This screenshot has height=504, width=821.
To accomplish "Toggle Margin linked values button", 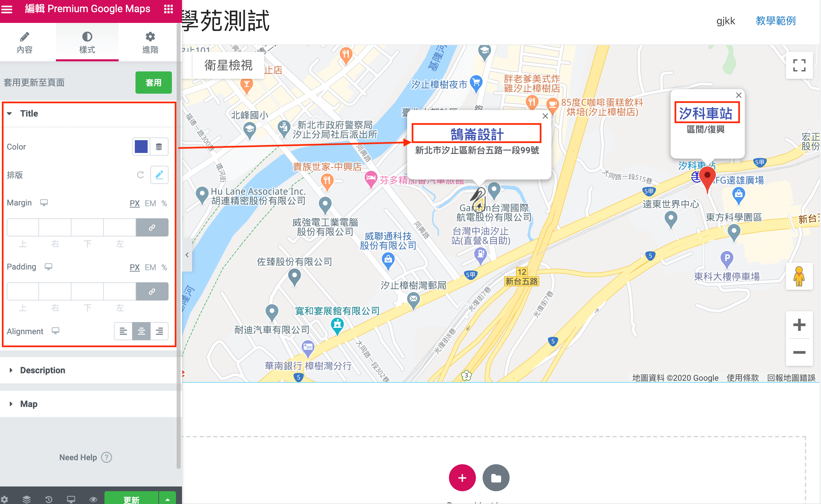I will click(x=152, y=227).
